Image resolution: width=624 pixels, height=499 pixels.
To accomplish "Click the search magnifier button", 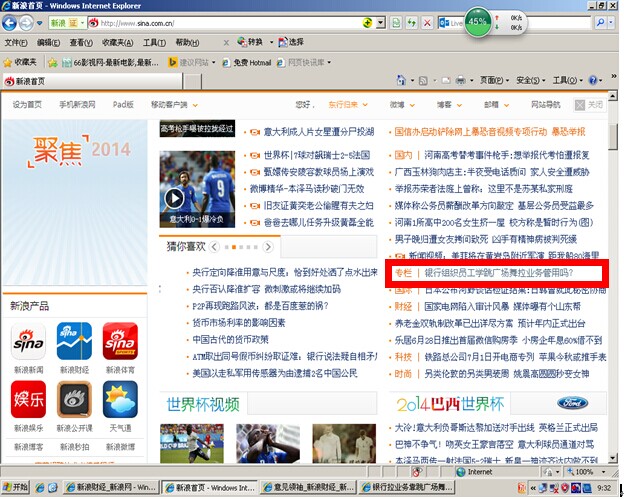I will pyautogui.click(x=601, y=23).
